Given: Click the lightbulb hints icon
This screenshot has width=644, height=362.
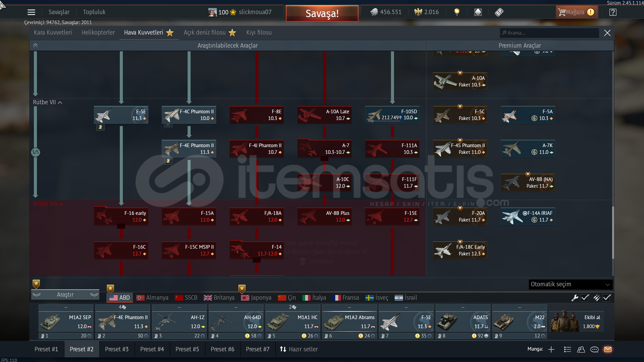Looking at the screenshot, I should pyautogui.click(x=457, y=12).
